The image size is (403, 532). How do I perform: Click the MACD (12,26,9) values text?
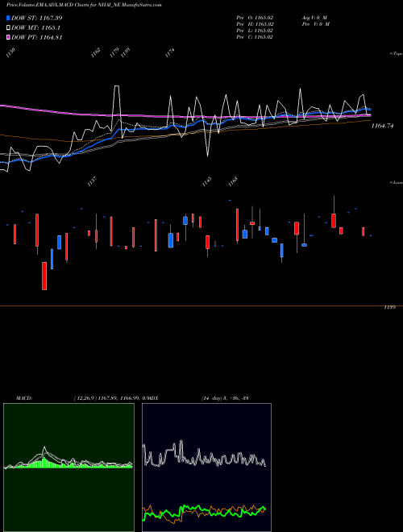click(111, 398)
